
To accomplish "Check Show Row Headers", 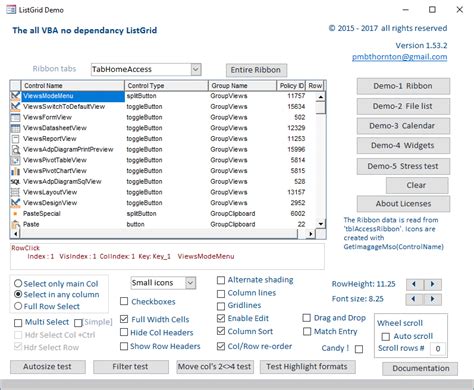I will pos(124,346).
